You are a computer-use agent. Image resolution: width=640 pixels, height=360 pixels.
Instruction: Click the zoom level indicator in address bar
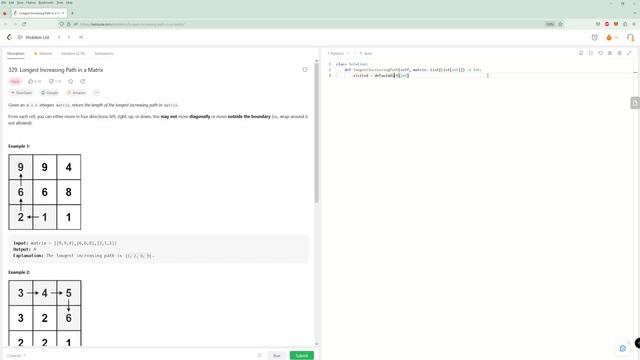point(550,24)
